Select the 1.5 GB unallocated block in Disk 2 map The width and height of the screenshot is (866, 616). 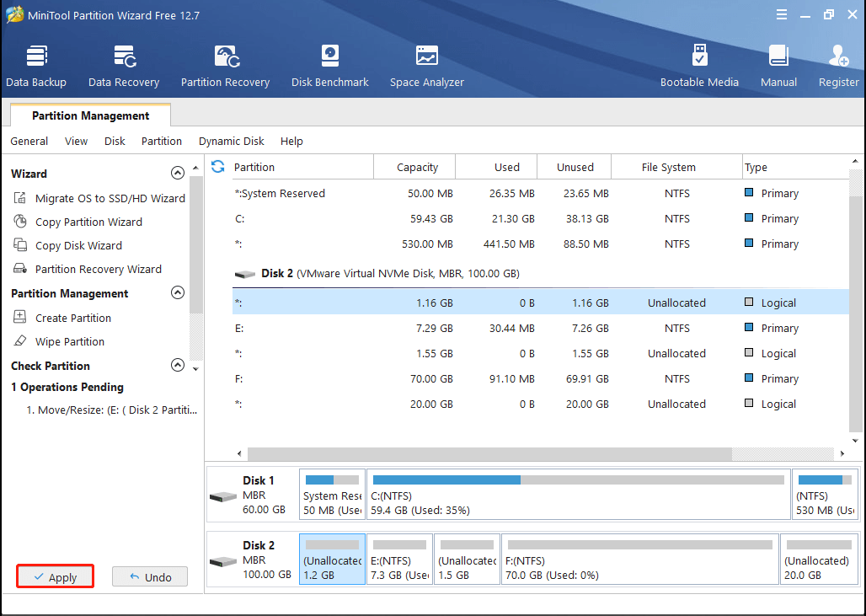click(467, 559)
